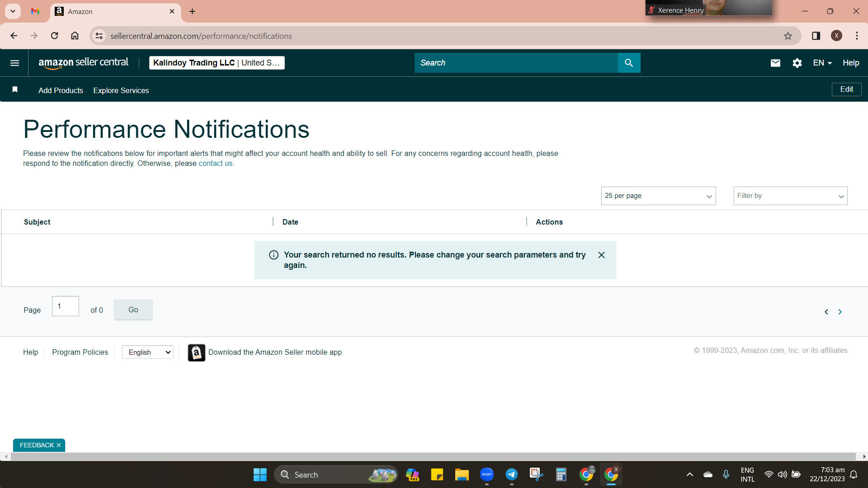Go to previous page arrow

[x=826, y=312]
